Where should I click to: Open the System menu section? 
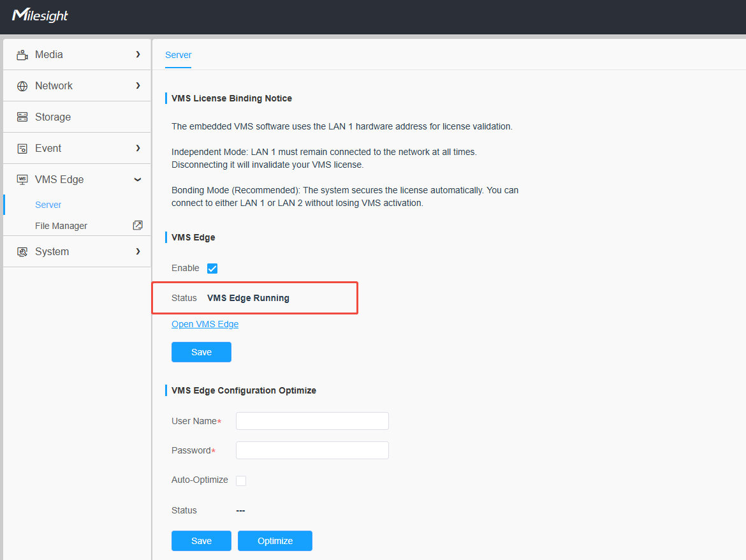click(77, 251)
